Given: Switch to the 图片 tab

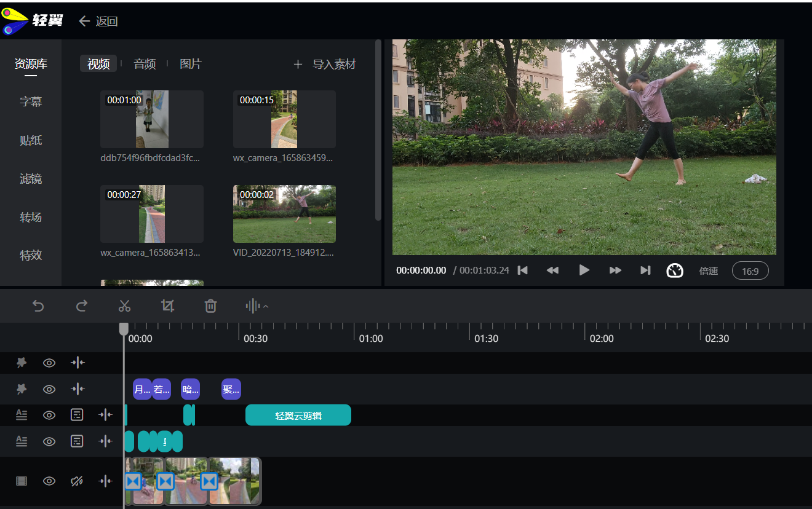Looking at the screenshot, I should pos(191,64).
